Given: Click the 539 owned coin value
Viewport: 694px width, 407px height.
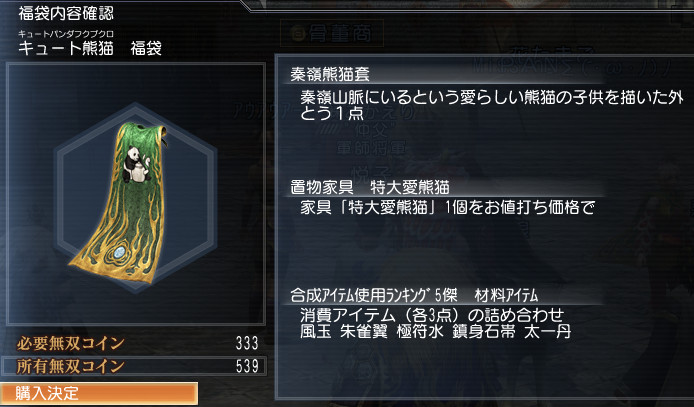Looking at the screenshot, I should [247, 366].
